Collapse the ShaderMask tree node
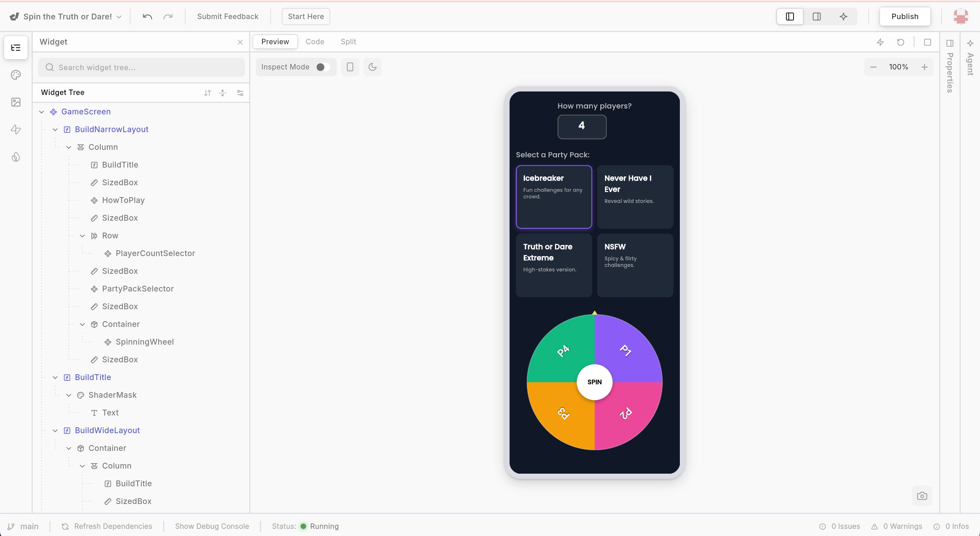The height and width of the screenshot is (536, 980). 69,395
